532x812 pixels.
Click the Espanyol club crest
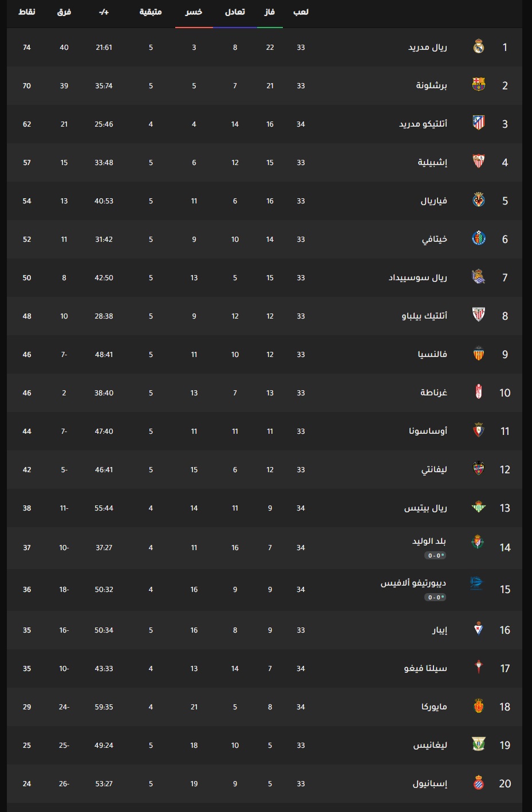(479, 783)
